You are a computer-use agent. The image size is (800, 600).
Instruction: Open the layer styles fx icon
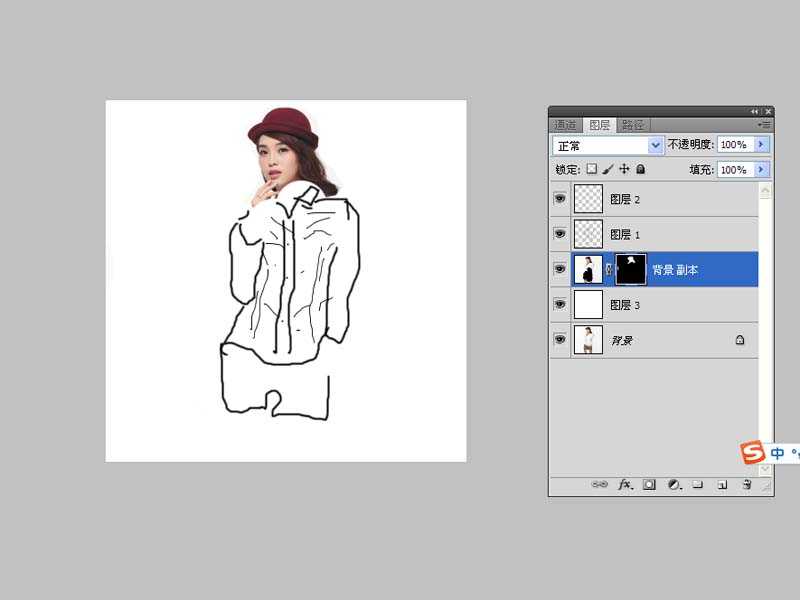[x=623, y=484]
